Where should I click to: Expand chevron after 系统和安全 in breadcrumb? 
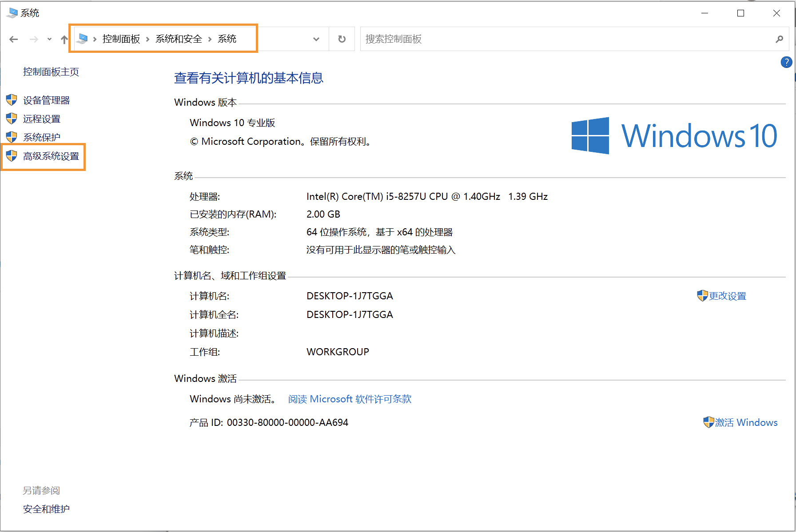pos(210,39)
